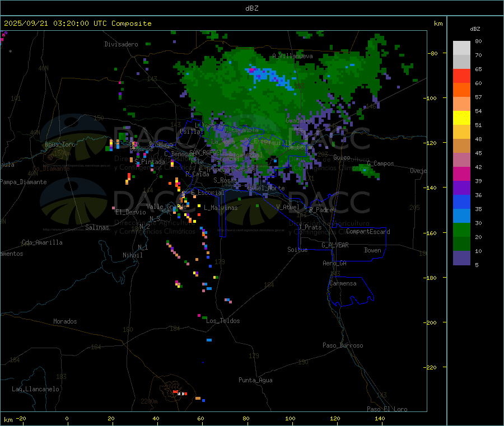Click the -20 km x-axis tick label
504x426 pixels.
point(21,418)
